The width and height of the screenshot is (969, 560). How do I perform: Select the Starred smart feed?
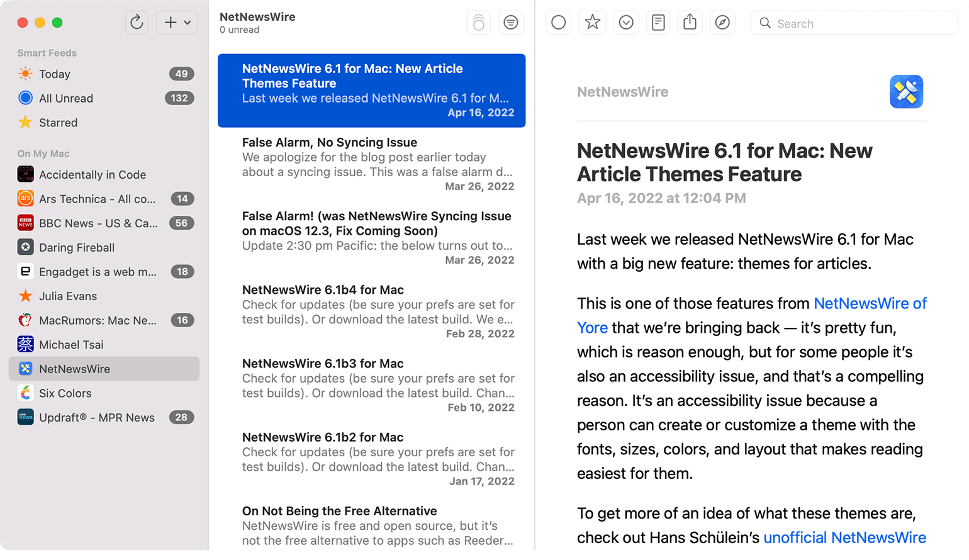(104, 123)
